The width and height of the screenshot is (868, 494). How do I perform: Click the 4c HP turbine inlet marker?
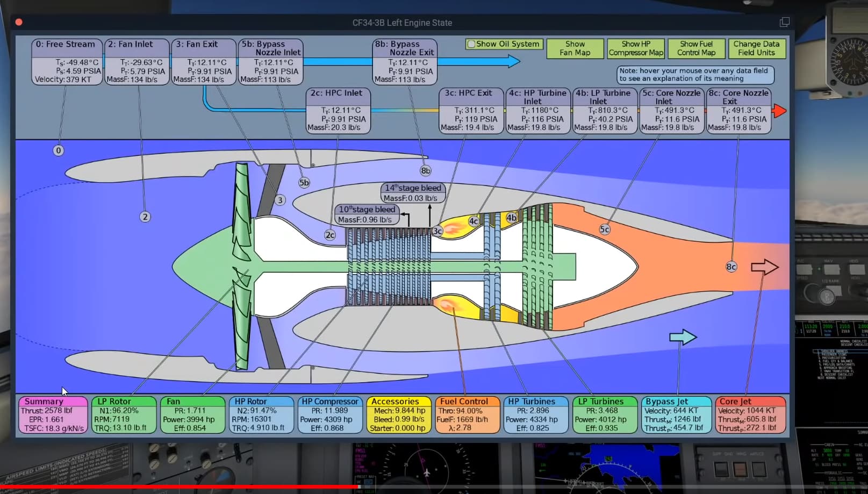[x=473, y=221]
